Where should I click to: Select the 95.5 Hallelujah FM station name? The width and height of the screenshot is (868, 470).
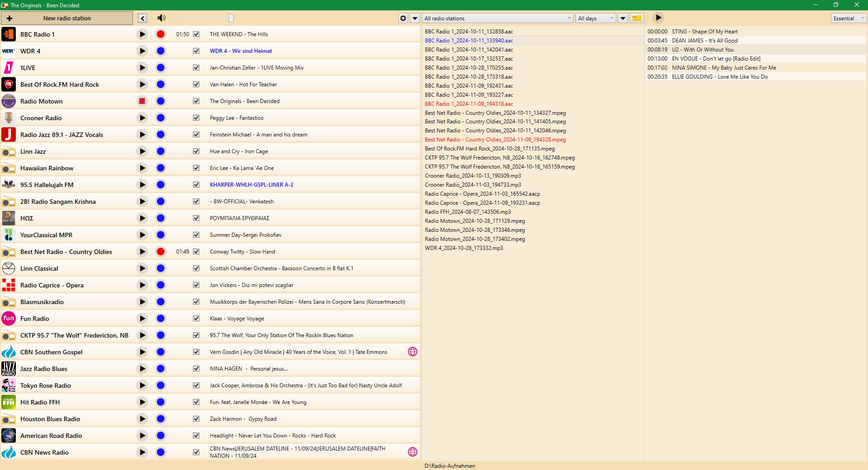pos(47,185)
